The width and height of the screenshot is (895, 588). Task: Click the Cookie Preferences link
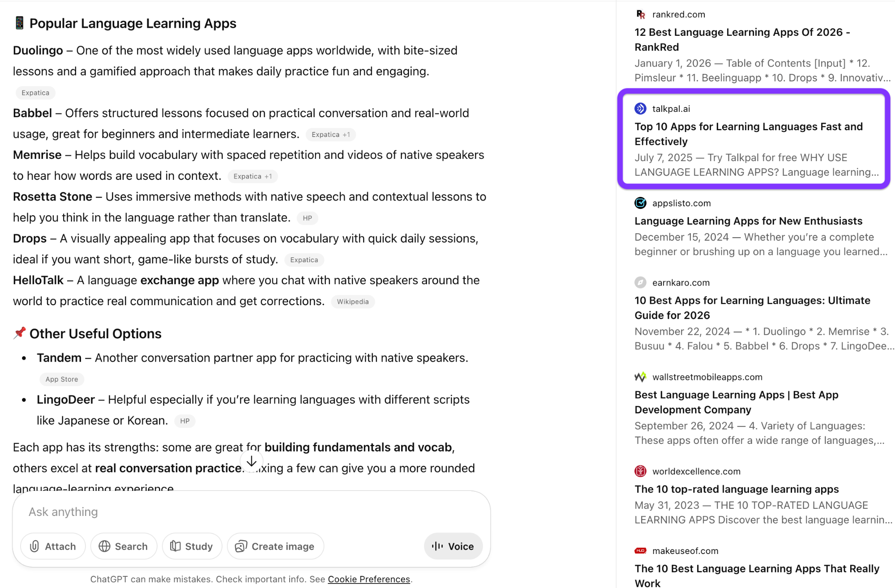368,579
